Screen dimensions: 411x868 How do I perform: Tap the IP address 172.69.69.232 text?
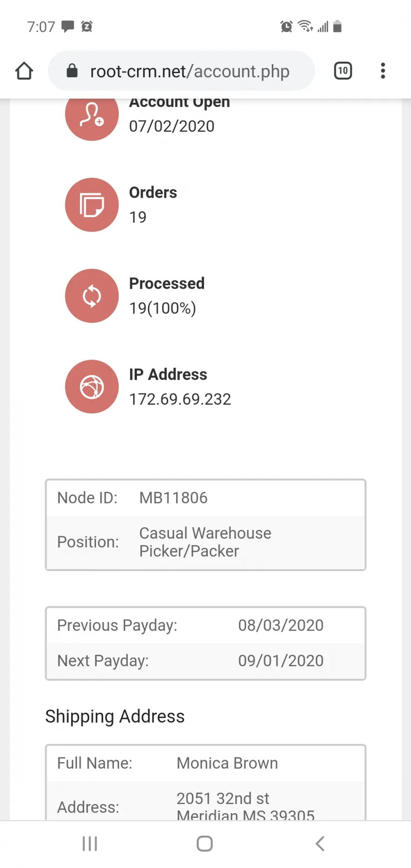coord(180,399)
